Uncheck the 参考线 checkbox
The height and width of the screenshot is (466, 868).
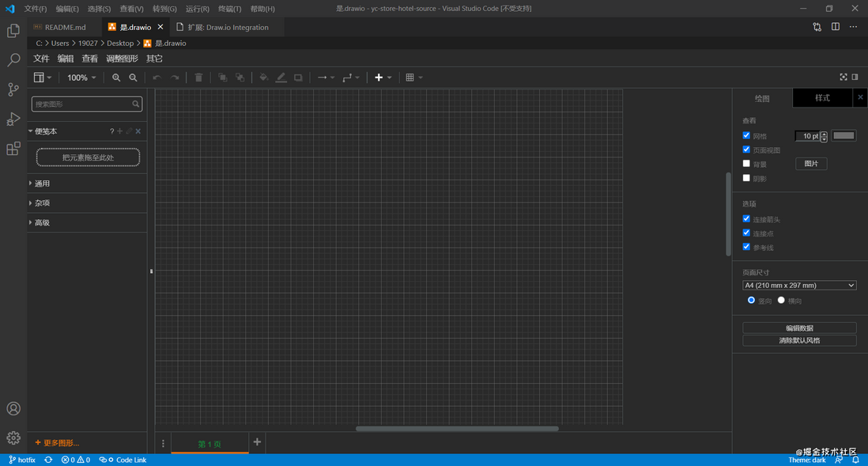[746, 247]
